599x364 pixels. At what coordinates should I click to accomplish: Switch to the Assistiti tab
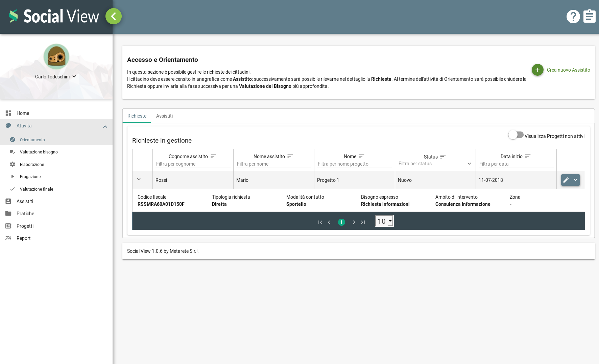[x=164, y=116]
